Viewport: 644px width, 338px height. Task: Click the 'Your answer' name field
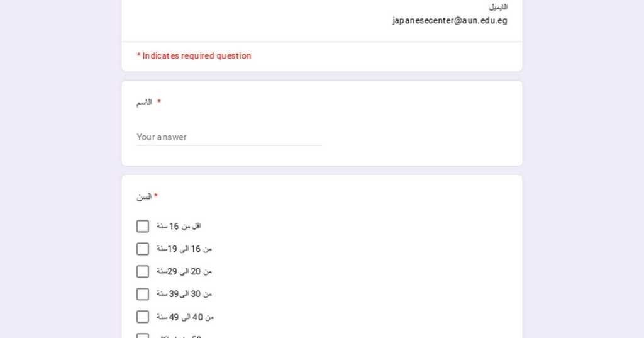[x=229, y=137]
